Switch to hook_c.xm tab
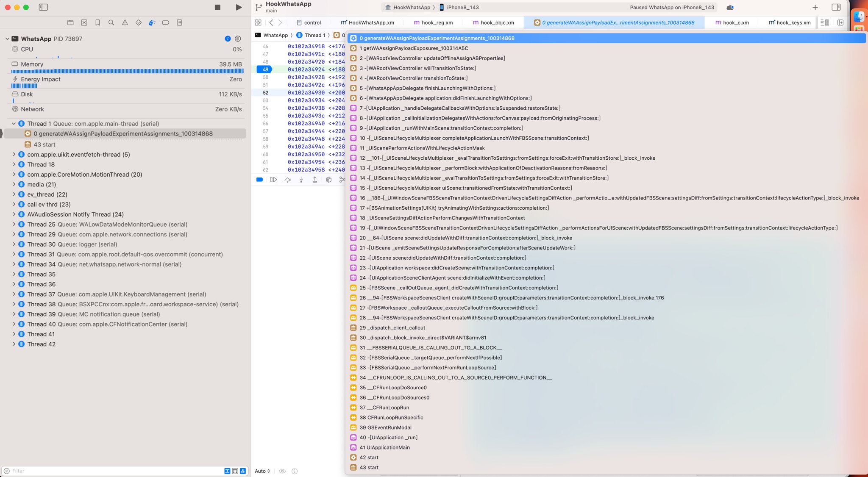 point(732,22)
